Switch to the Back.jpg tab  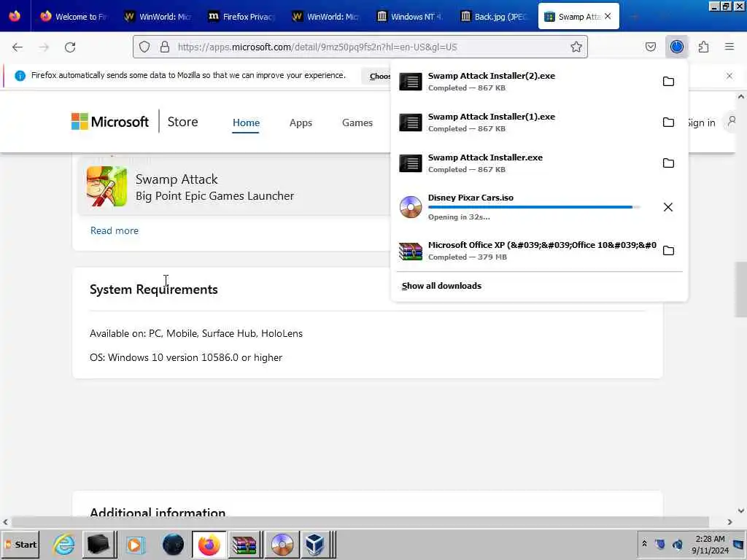pos(493,16)
